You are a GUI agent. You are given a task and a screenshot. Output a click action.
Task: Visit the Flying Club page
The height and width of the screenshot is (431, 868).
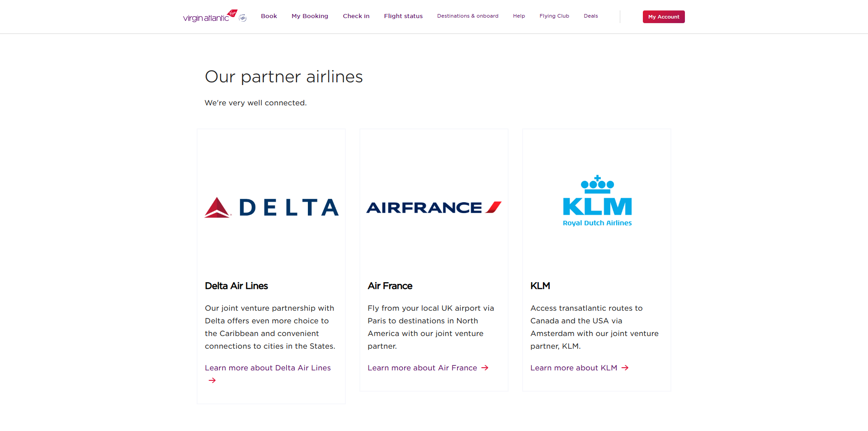554,16
